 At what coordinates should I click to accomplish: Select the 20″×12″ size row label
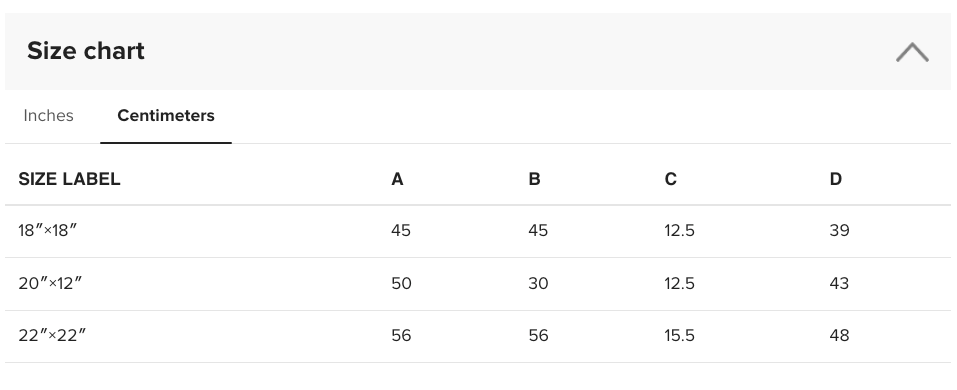pos(50,283)
